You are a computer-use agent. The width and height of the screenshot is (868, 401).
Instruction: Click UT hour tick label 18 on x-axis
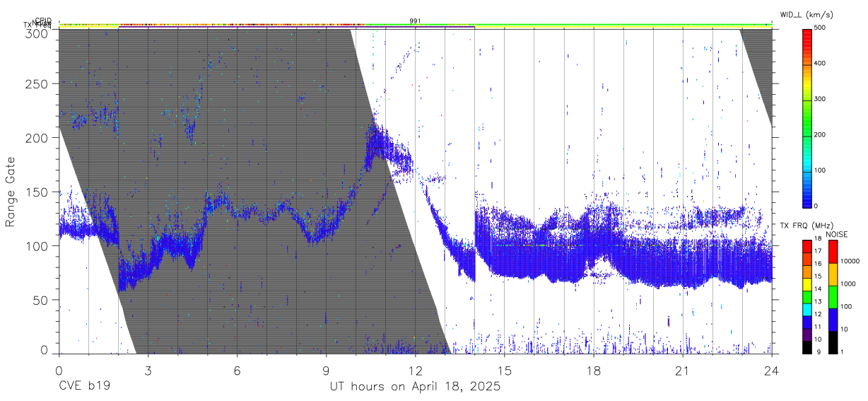tap(593, 371)
